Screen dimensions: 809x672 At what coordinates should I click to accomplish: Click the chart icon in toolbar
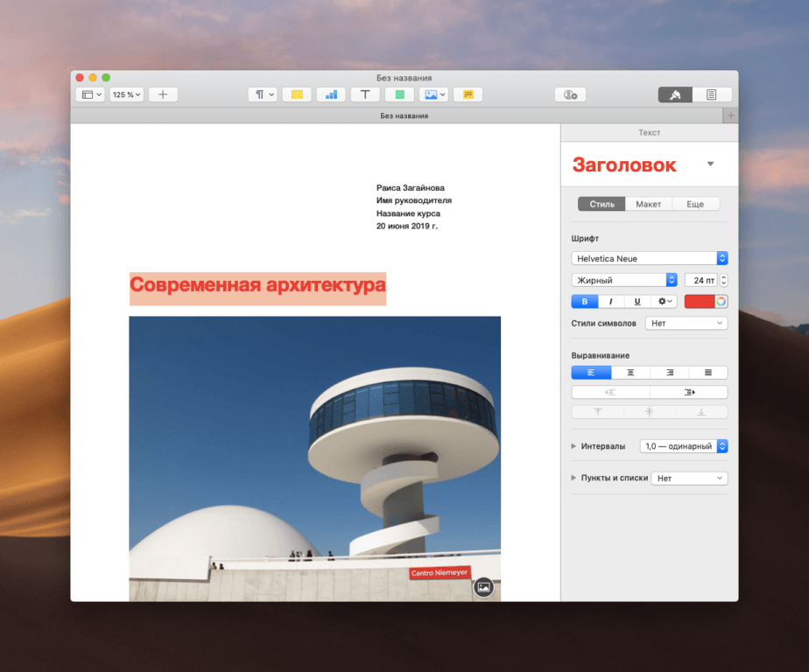pos(331,94)
